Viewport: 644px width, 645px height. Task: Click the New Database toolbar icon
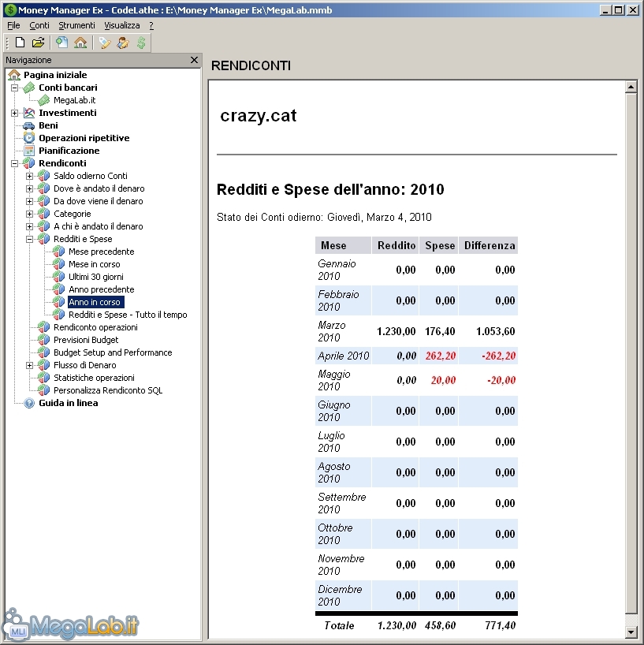20,43
